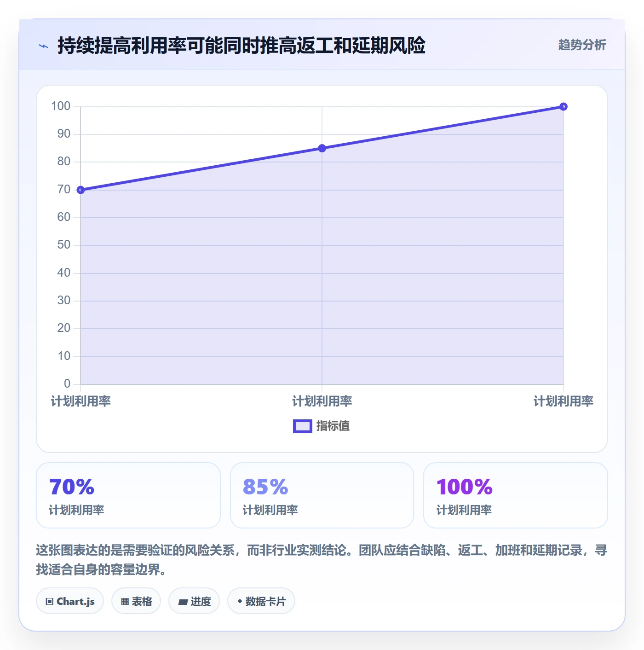Click the 进度 tag chip
Image resolution: width=644 pixels, height=650 pixels.
[194, 601]
